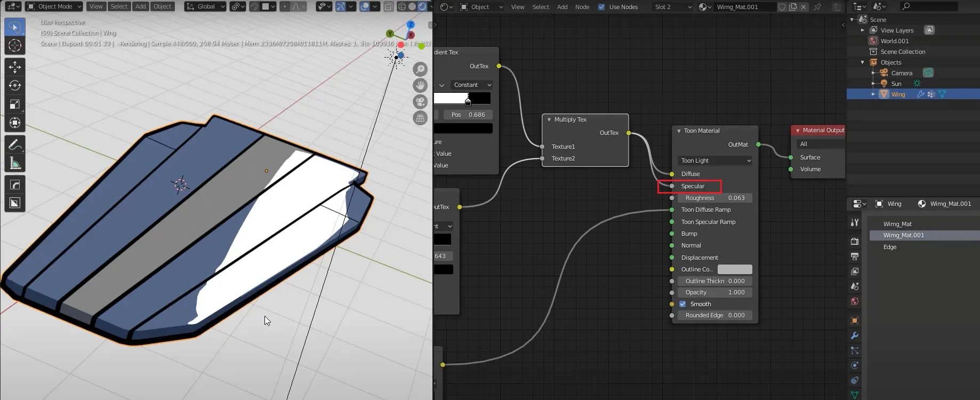Uncheck the Smooth checkbox in Toon Material
Viewport: 980px width, 400px height.
click(682, 304)
